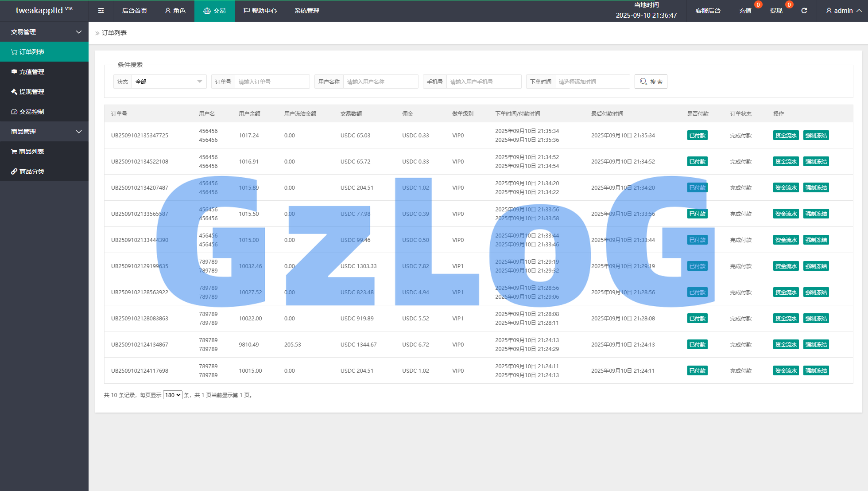The width and height of the screenshot is (868, 491).
Task: Open the admin user menu
Action: (x=844, y=11)
